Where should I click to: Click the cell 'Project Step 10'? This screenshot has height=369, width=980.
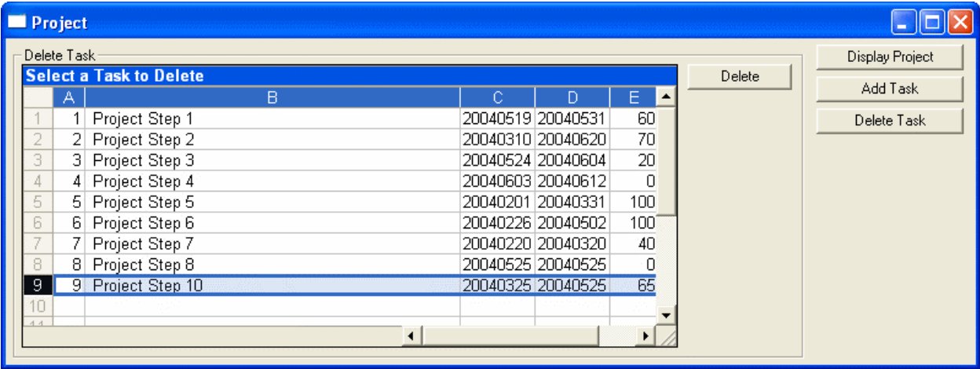[272, 286]
